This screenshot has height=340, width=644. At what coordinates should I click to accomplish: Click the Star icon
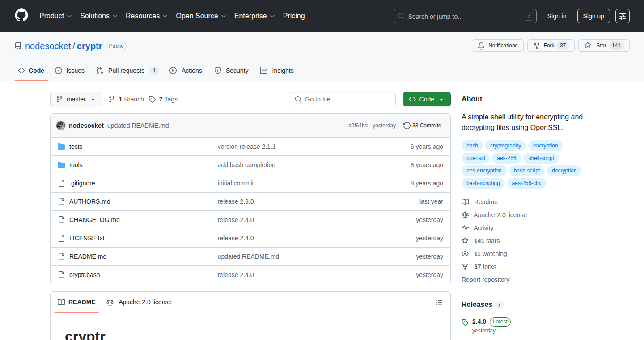point(588,46)
